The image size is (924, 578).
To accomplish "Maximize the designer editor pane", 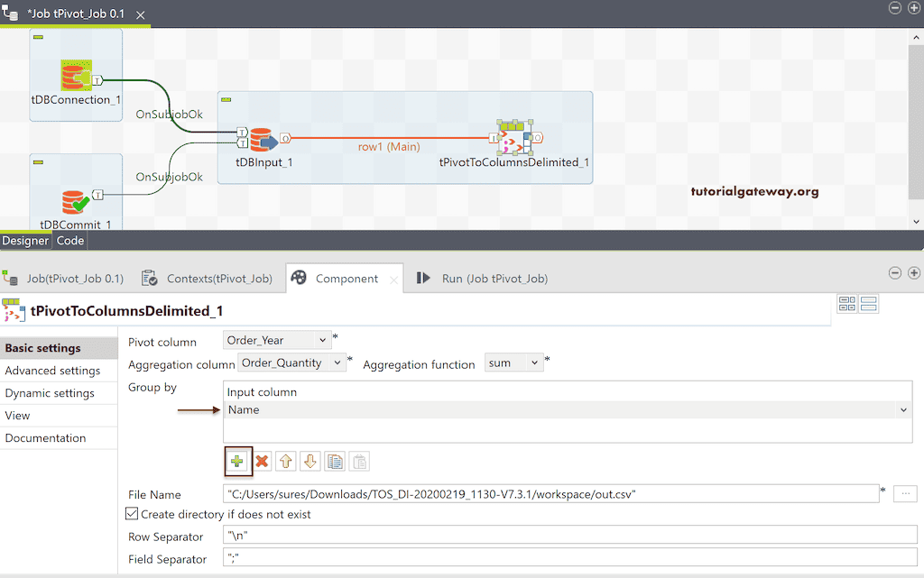I will (914, 7).
